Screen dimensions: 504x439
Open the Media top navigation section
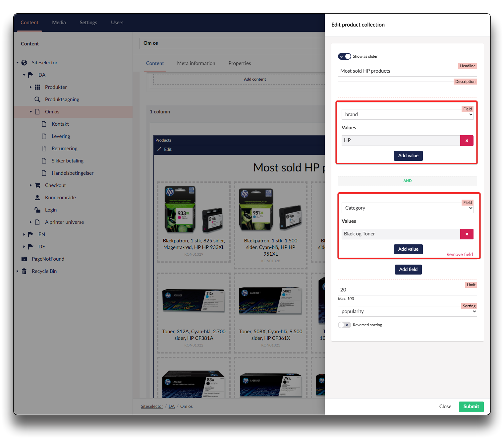[59, 23]
